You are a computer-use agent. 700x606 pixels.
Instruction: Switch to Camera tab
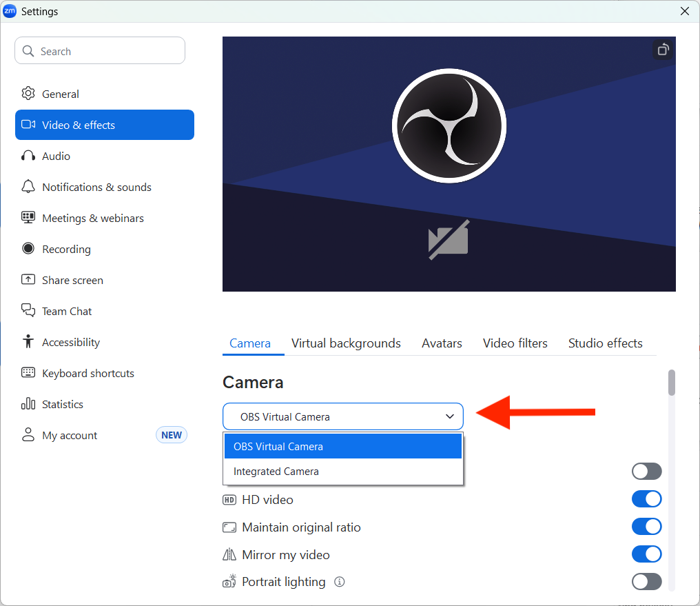pos(250,343)
